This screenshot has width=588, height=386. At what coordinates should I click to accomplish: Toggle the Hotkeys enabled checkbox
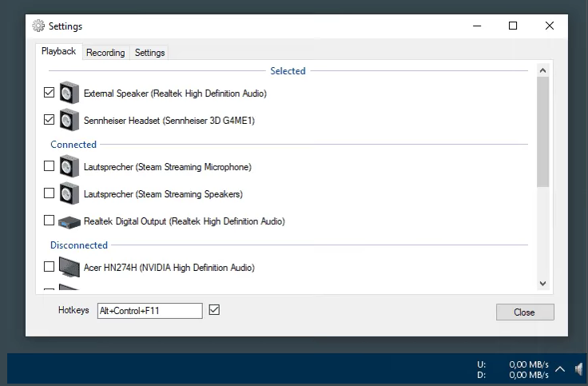(214, 310)
